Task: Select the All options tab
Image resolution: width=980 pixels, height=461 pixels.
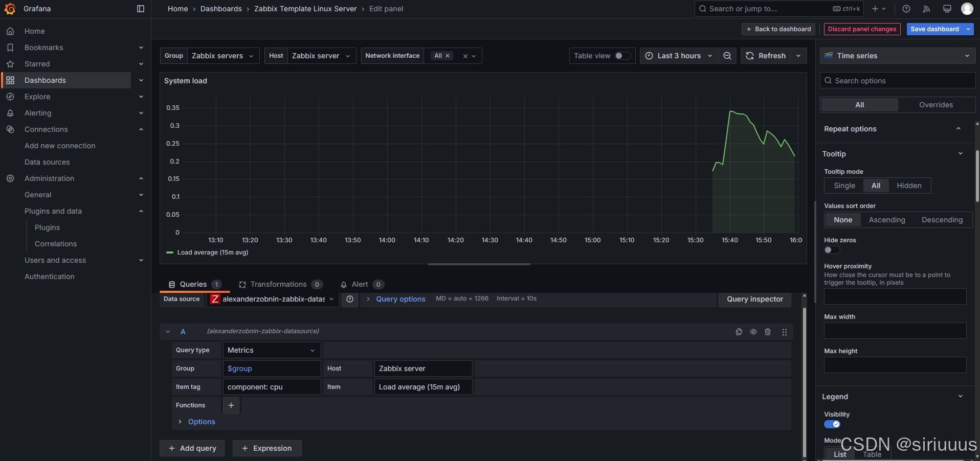Action: click(x=860, y=105)
